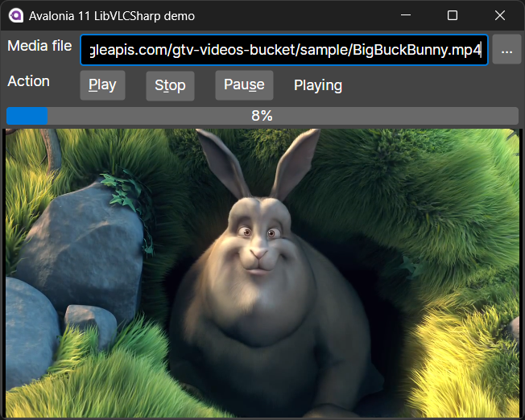This screenshot has width=525, height=420.
Task: Close the LibVLCSharp demo window
Action: pyautogui.click(x=500, y=15)
